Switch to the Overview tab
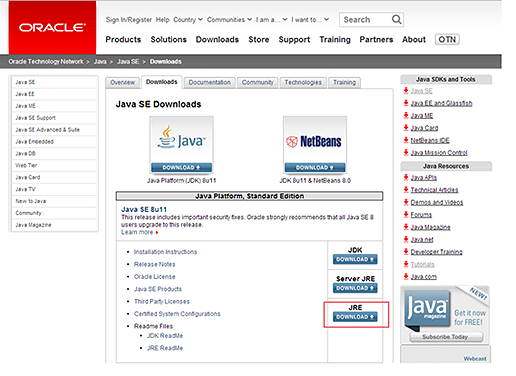The width and height of the screenshot is (516, 376). (123, 82)
